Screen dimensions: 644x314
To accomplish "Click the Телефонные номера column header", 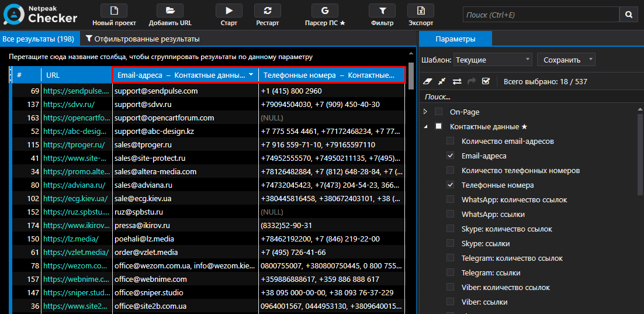I will [x=333, y=75].
